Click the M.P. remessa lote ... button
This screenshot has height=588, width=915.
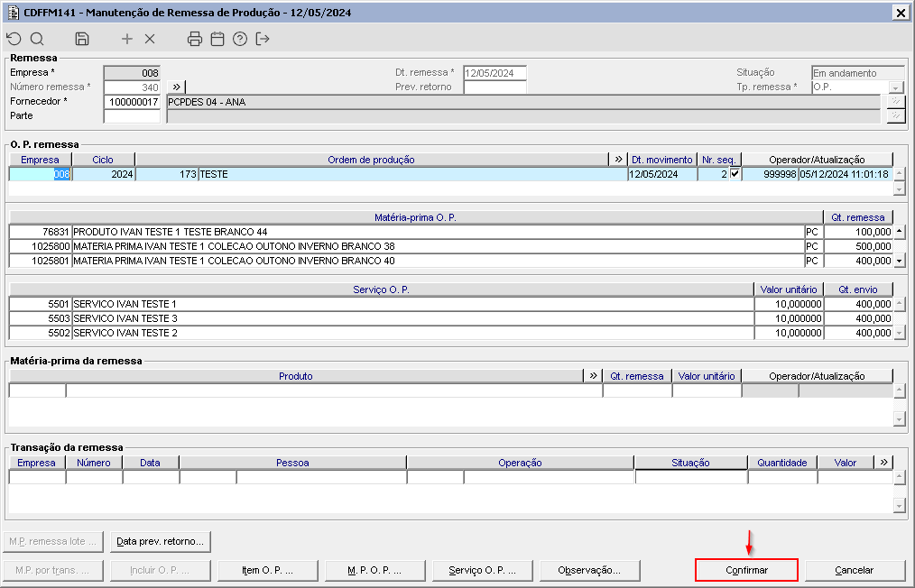52,541
